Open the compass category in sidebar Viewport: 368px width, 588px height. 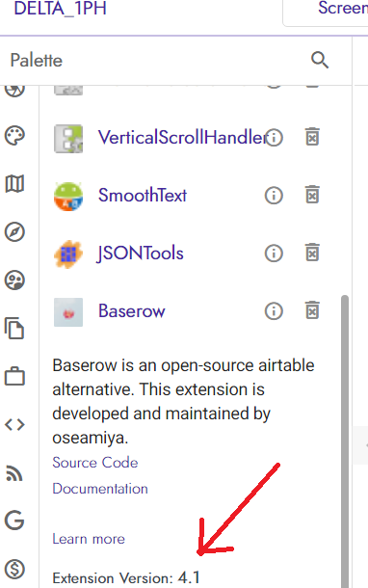tap(14, 231)
